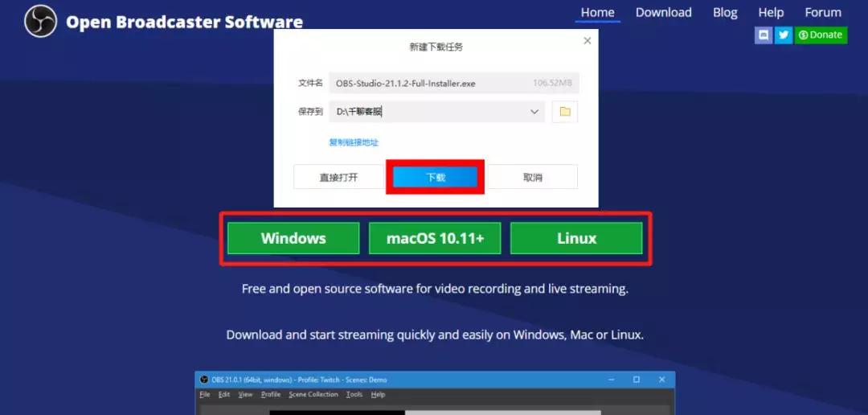
Task: Browse folder icon beside save path
Action: [x=565, y=111]
